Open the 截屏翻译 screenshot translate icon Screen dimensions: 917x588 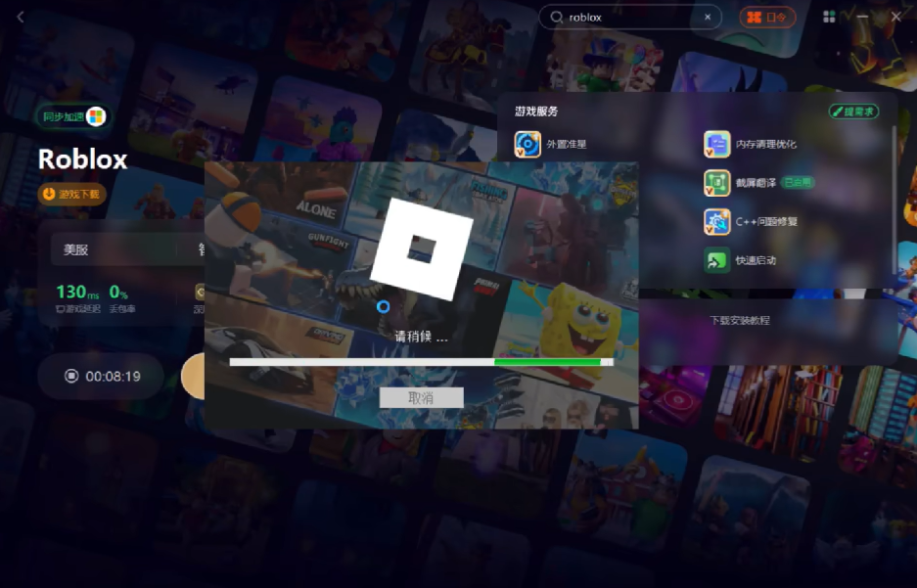pyautogui.click(x=716, y=183)
